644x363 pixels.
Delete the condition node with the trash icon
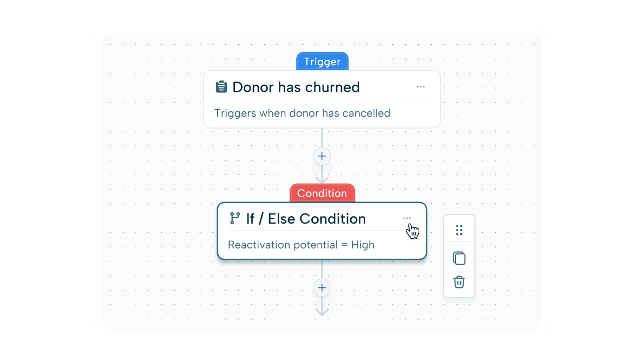coord(459,282)
